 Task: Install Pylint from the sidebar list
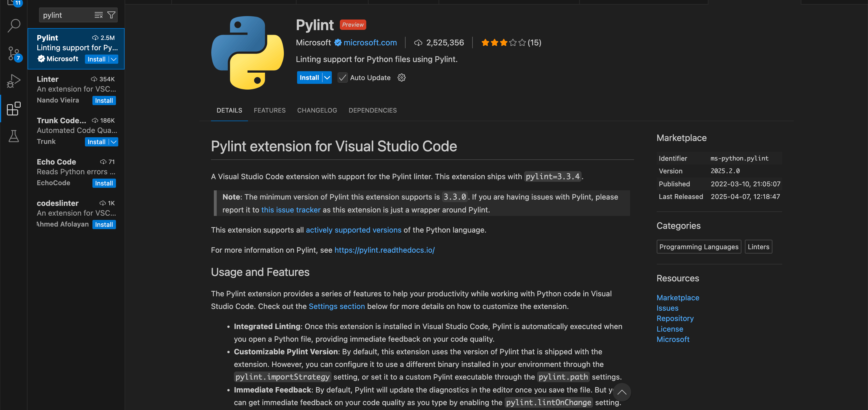coord(97,59)
